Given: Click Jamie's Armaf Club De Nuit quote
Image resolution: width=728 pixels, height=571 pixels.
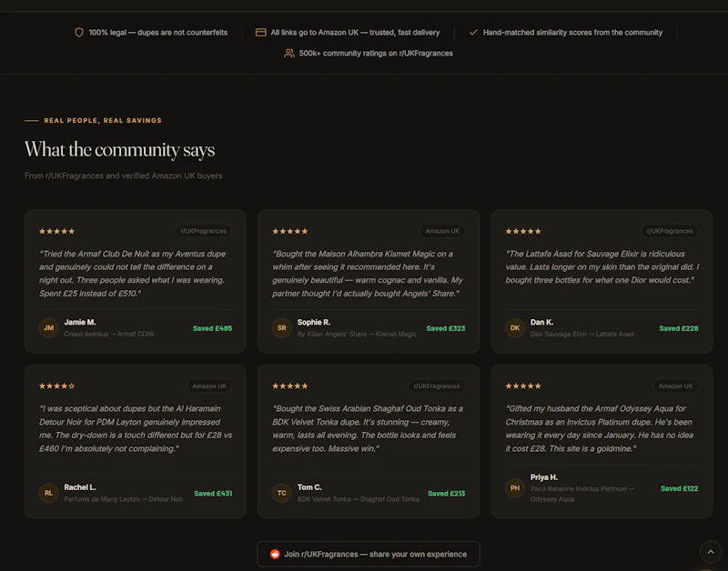Looking at the screenshot, I should (x=133, y=274).
